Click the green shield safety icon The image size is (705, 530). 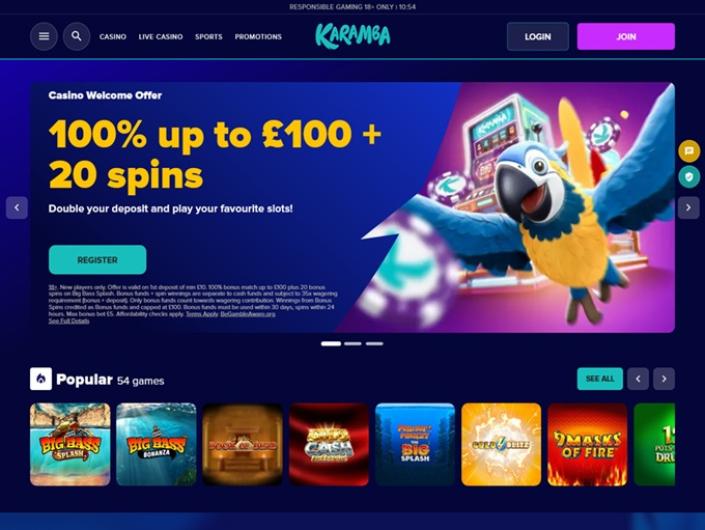[689, 177]
